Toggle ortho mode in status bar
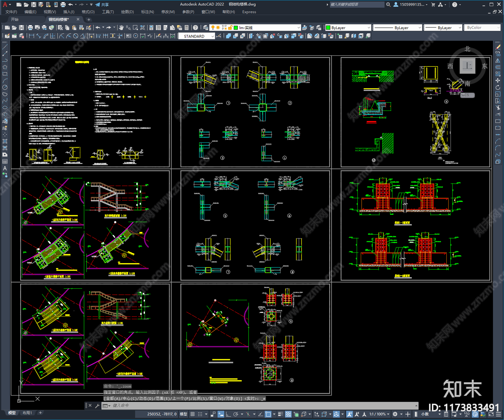This screenshot has width=504, height=420. click(x=228, y=414)
